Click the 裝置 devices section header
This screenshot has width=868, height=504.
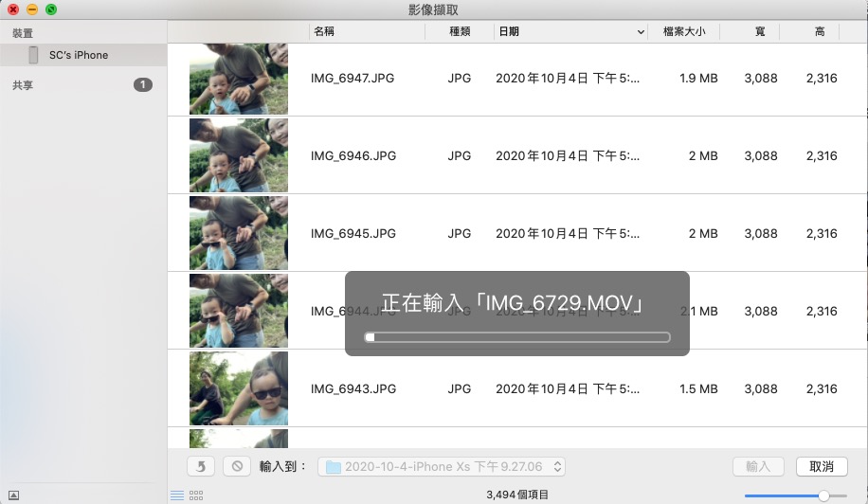(23, 33)
